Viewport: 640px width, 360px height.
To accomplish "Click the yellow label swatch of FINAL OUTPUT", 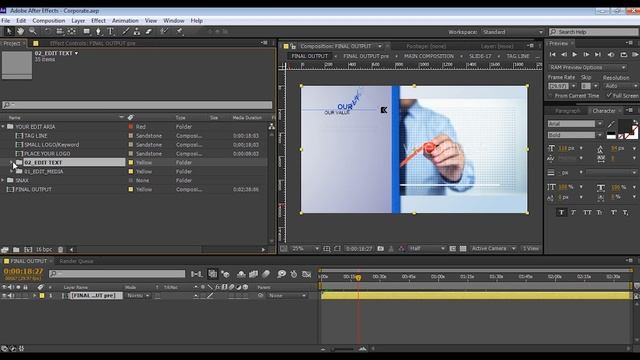I will [131, 189].
